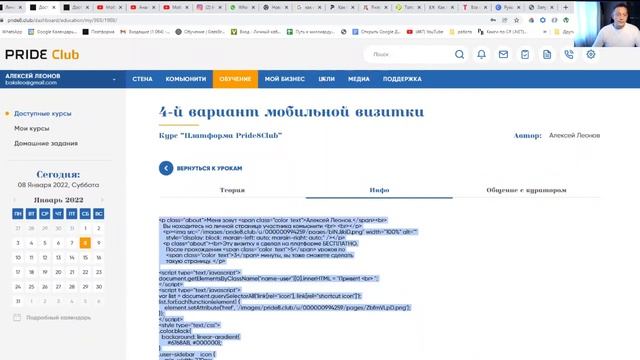Open the ПОДДЕРЖКА menu item
Image resolution: width=640 pixels, height=360 pixels.
[402, 79]
